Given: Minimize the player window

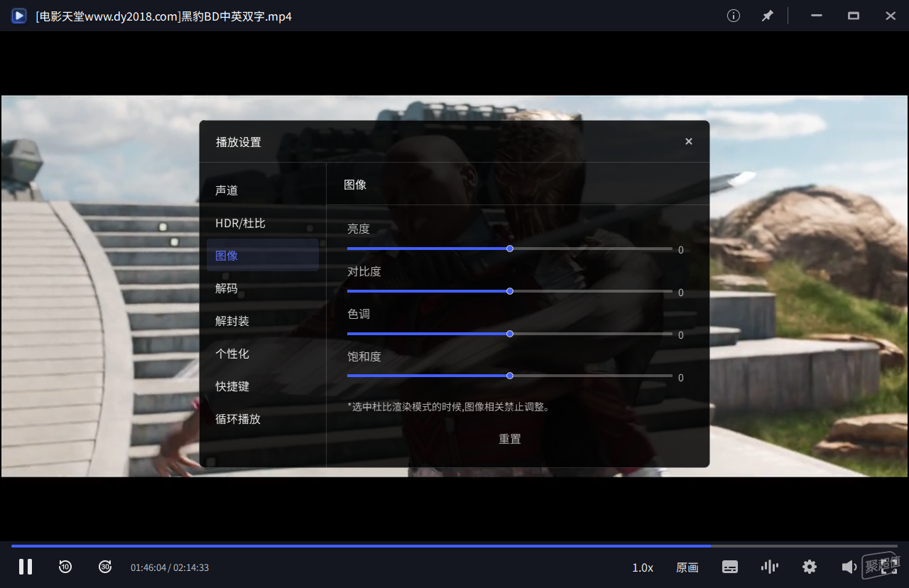Looking at the screenshot, I should pyautogui.click(x=817, y=16).
